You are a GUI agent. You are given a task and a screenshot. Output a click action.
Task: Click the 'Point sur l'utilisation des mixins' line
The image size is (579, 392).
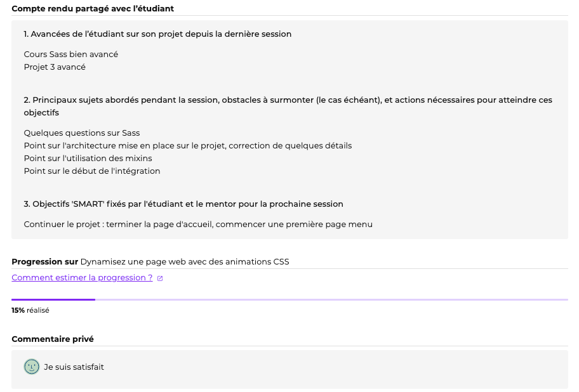coord(88,159)
